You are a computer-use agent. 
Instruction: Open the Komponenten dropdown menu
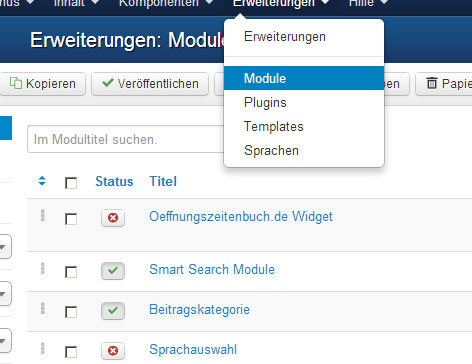coord(166,3)
